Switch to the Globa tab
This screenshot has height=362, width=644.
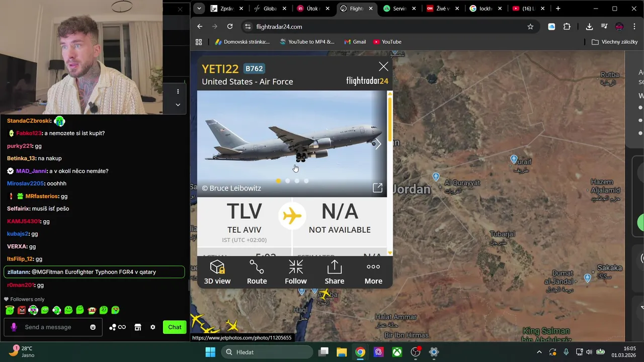[270, 9]
